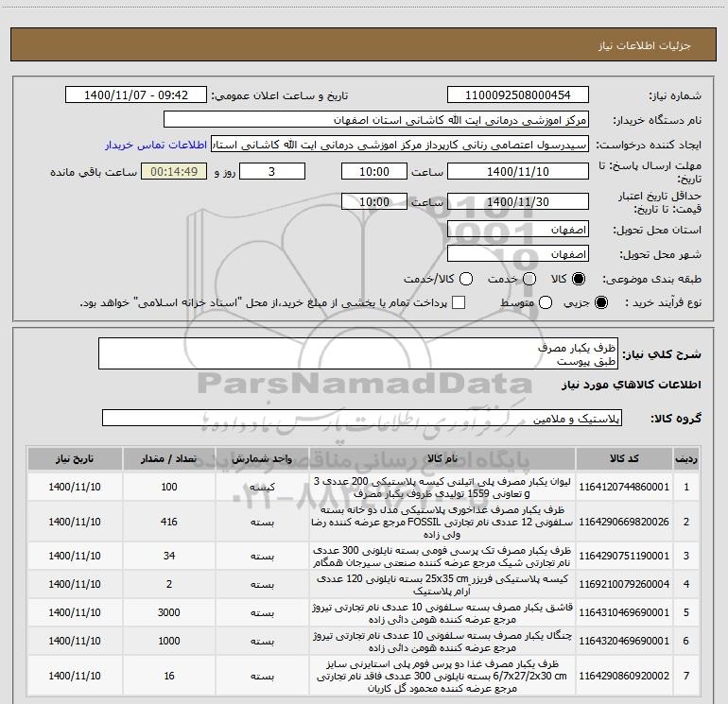Click the تاریخ نیاز column header
Image resolution: width=728 pixels, height=704 pixels.
(75, 458)
